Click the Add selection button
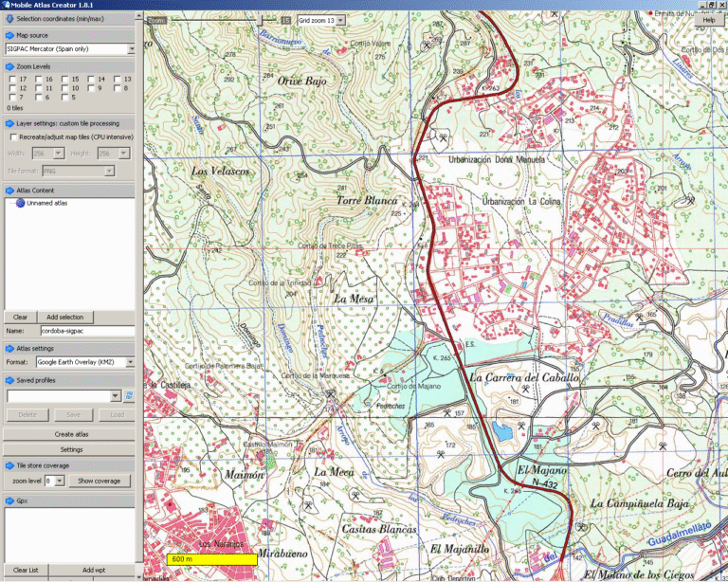 coord(65,317)
